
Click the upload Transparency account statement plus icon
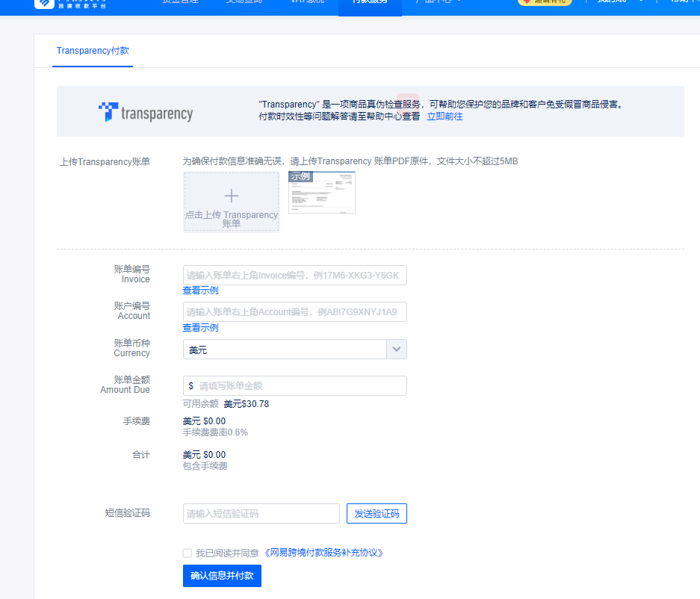point(232,196)
